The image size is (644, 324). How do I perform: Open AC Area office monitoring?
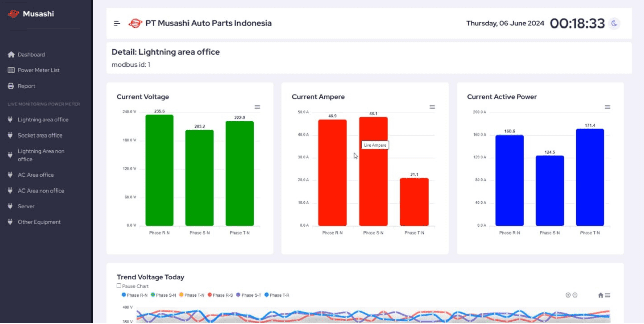[x=36, y=175]
